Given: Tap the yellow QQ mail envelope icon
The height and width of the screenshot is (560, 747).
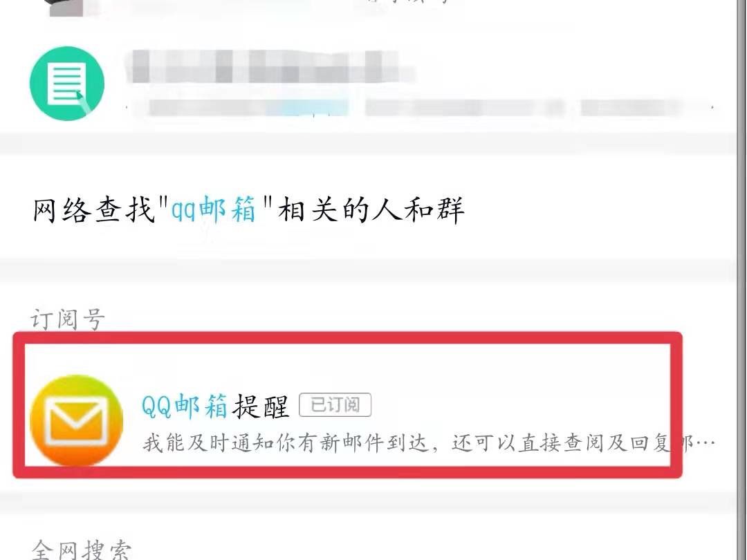Looking at the screenshot, I should 76,420.
